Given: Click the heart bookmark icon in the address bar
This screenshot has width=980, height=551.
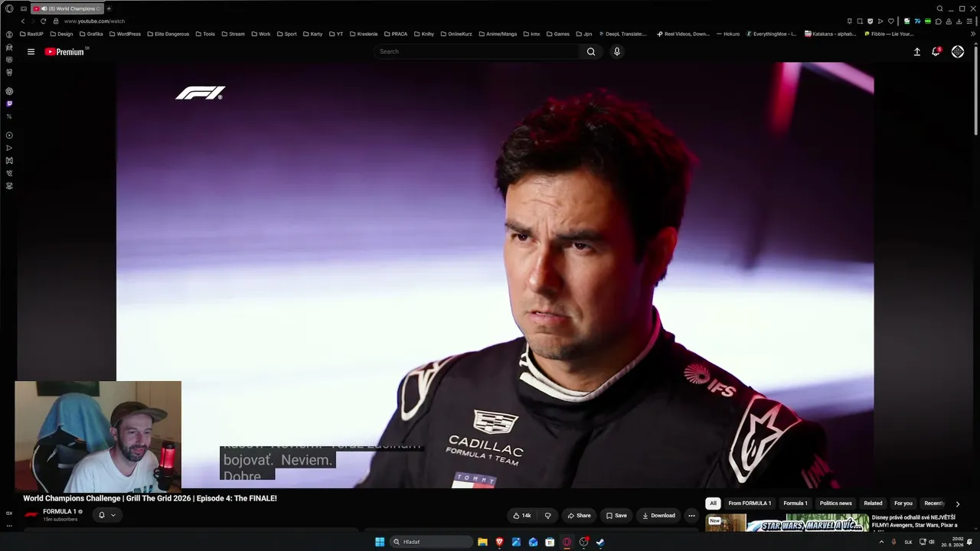Looking at the screenshot, I should [x=891, y=21].
